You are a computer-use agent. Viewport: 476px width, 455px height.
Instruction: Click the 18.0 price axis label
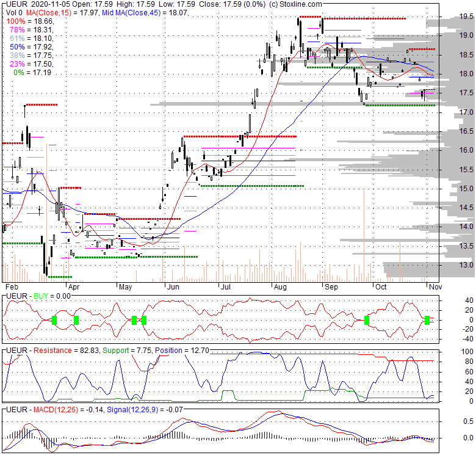click(x=466, y=74)
